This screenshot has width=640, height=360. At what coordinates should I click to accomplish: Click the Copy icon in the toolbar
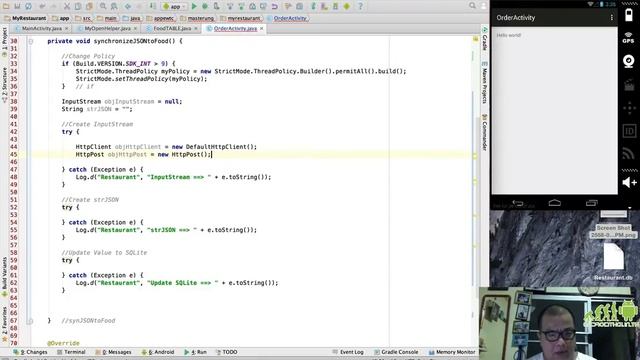(x=78, y=6)
